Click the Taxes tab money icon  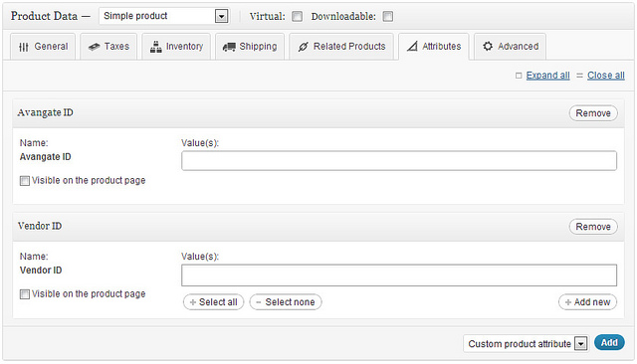(94, 47)
